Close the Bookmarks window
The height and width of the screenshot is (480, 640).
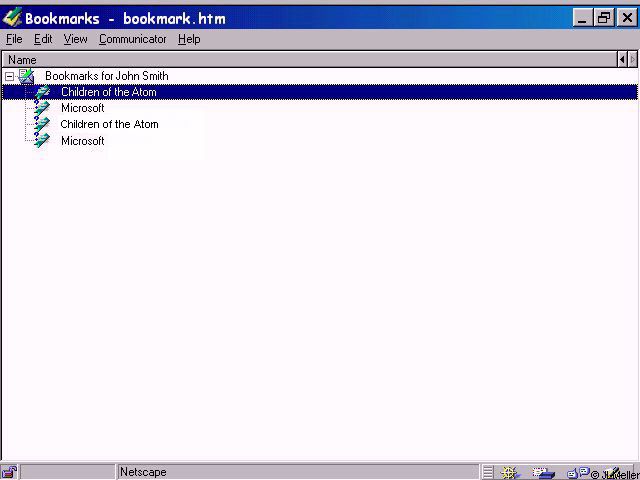(x=627, y=18)
